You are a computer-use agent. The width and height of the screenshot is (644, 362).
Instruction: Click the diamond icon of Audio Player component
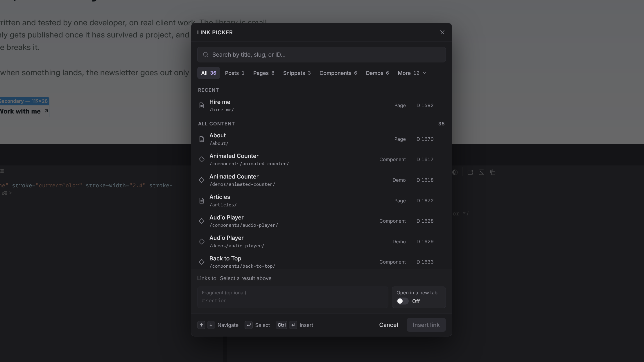202,221
